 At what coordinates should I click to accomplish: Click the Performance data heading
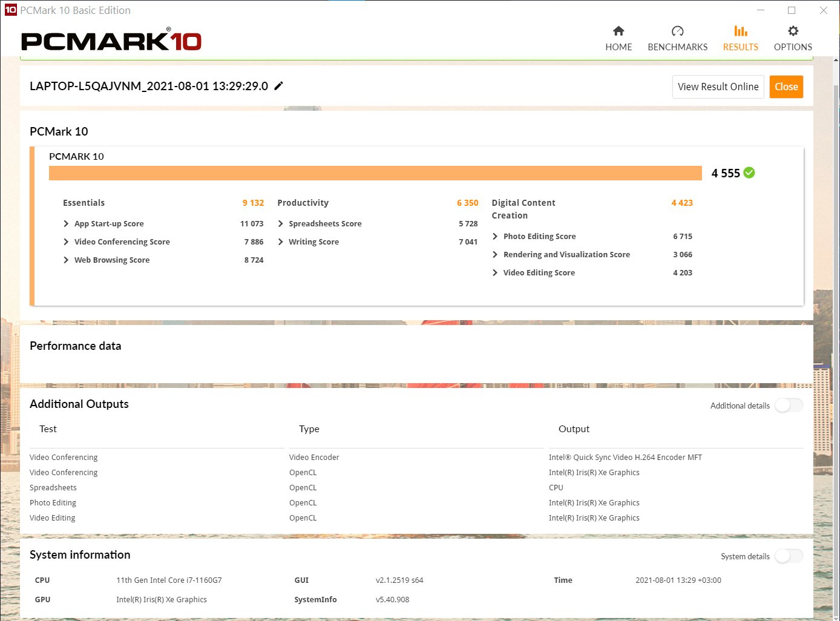point(75,346)
